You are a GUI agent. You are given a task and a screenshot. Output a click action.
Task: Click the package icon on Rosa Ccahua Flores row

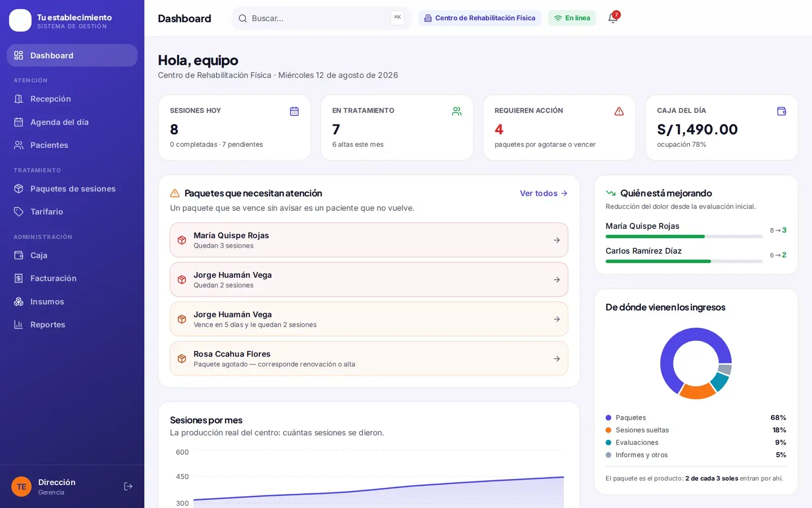tap(182, 359)
